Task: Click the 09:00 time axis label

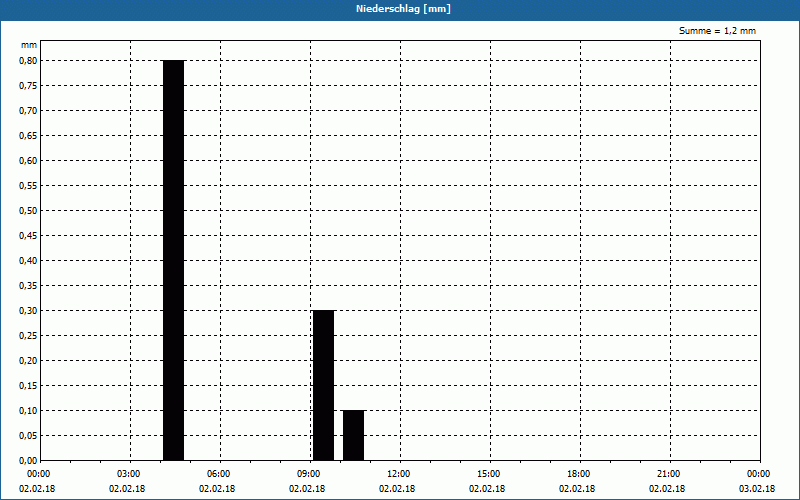Action: pyautogui.click(x=309, y=474)
